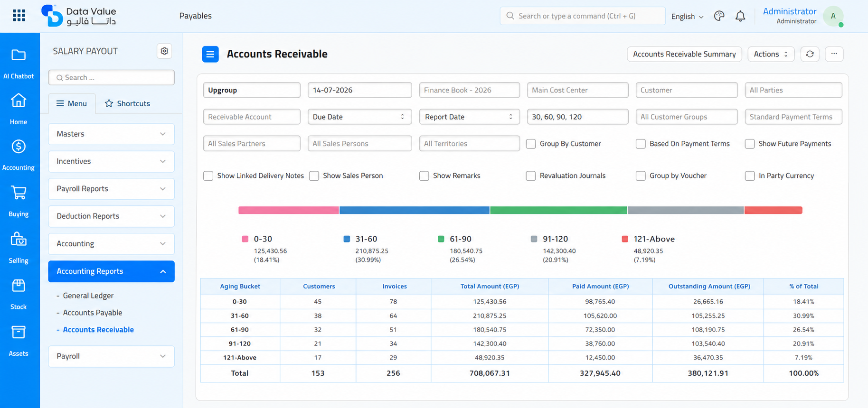Check the In Party Currency option
868x408 pixels.
pyautogui.click(x=750, y=176)
